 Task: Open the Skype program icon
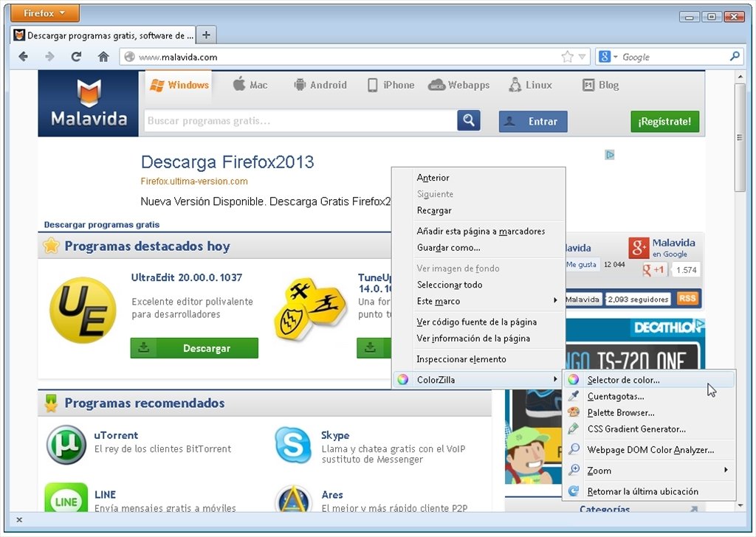pos(293,445)
